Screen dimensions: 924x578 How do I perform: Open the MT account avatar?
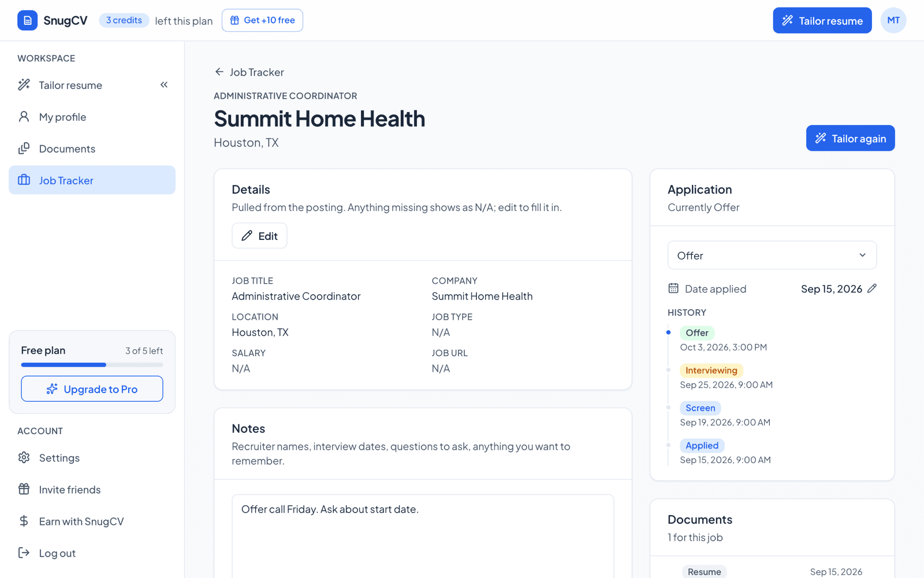(x=893, y=20)
